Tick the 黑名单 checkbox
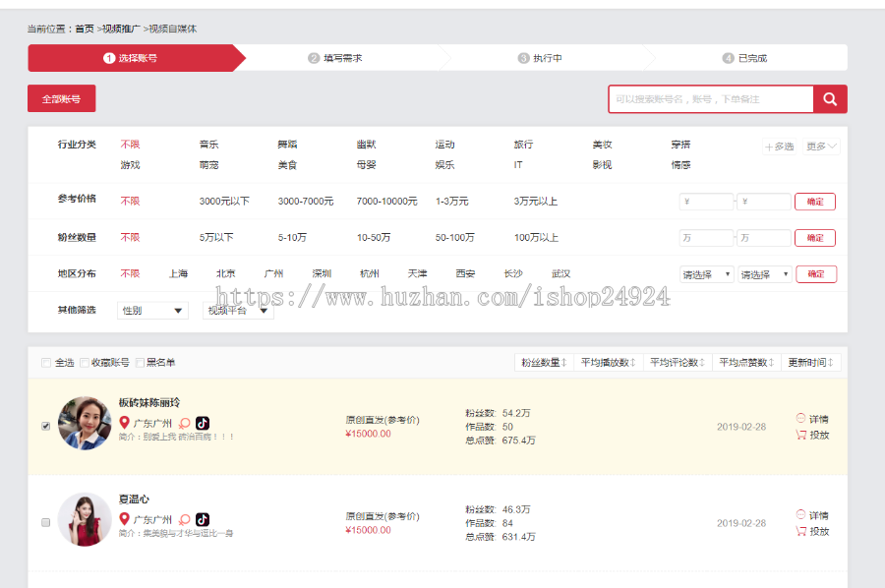The image size is (885, 588). point(140,363)
